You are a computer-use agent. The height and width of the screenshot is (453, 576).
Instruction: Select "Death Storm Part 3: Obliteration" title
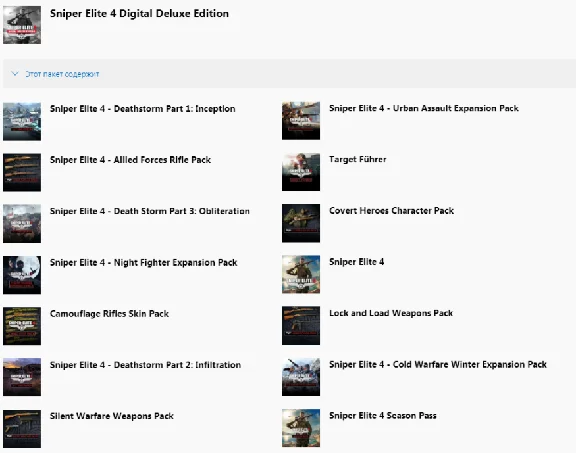(181, 211)
